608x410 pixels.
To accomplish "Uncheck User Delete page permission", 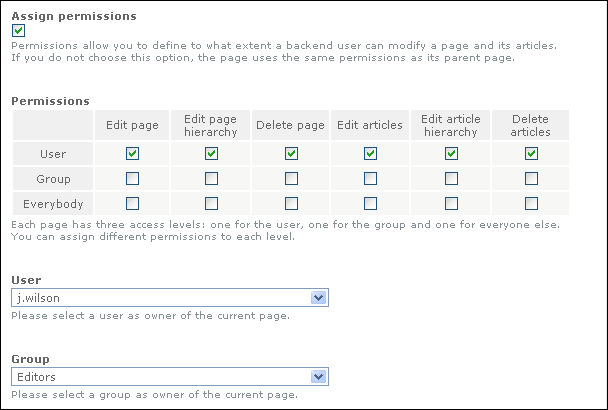I will point(291,153).
